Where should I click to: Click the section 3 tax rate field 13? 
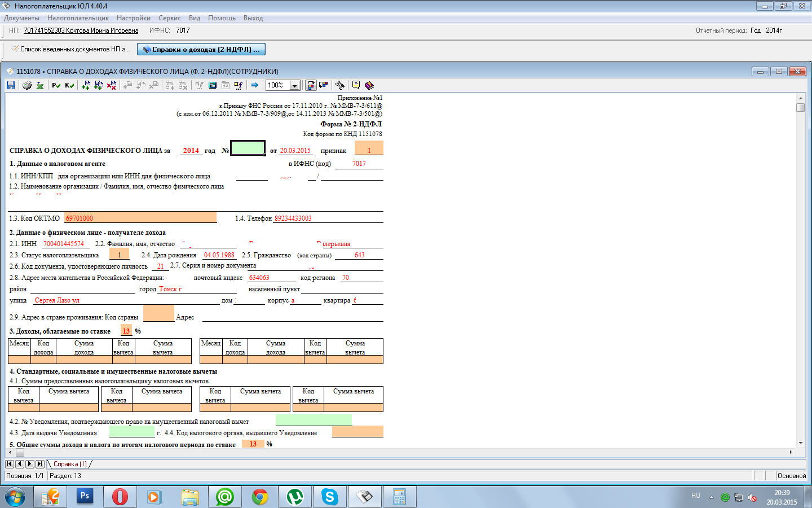(126, 331)
